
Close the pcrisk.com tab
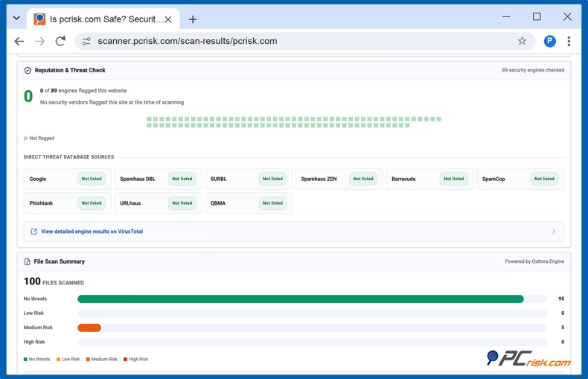(x=168, y=19)
